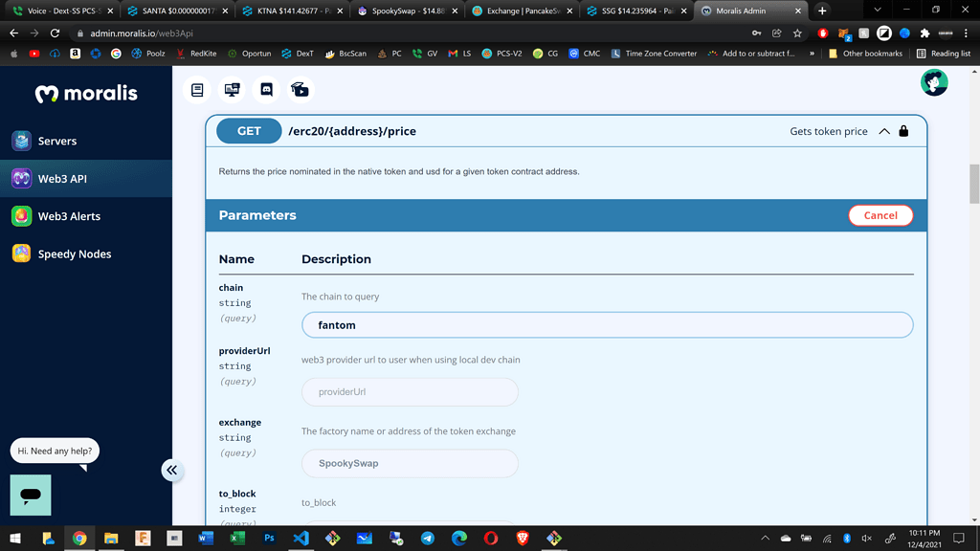Open Excel from the taskbar
980x551 pixels.
237,538
